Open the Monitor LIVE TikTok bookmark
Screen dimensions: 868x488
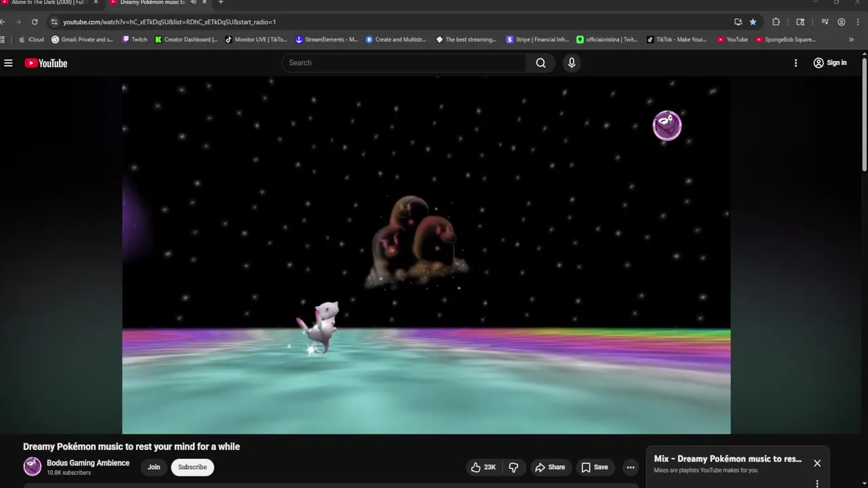[256, 39]
